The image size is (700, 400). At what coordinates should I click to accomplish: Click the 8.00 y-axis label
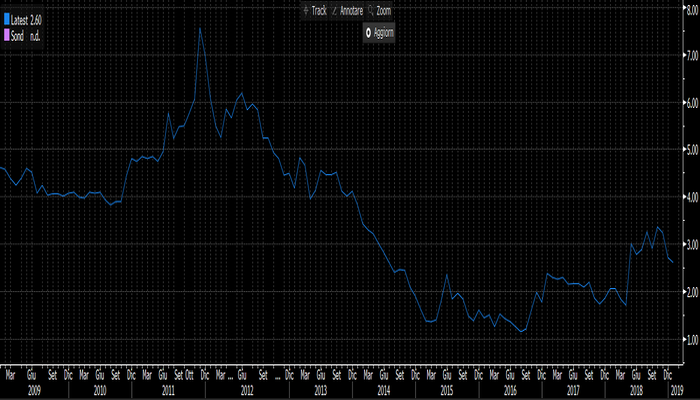[x=690, y=8]
